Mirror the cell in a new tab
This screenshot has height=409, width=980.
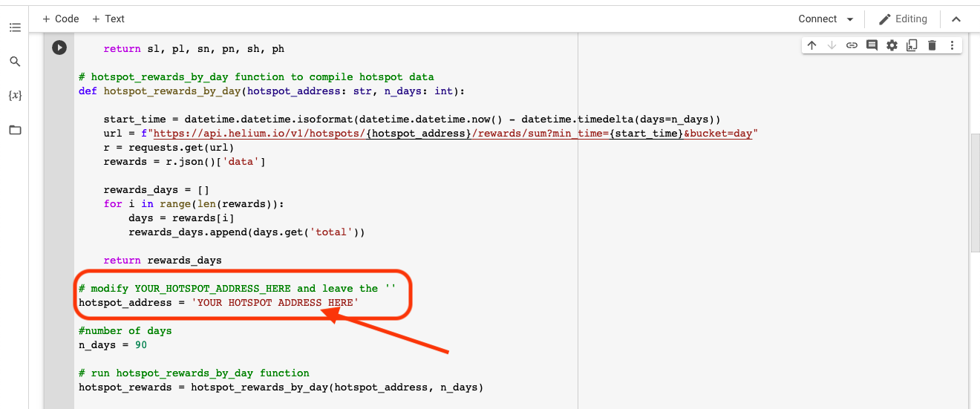coord(912,45)
